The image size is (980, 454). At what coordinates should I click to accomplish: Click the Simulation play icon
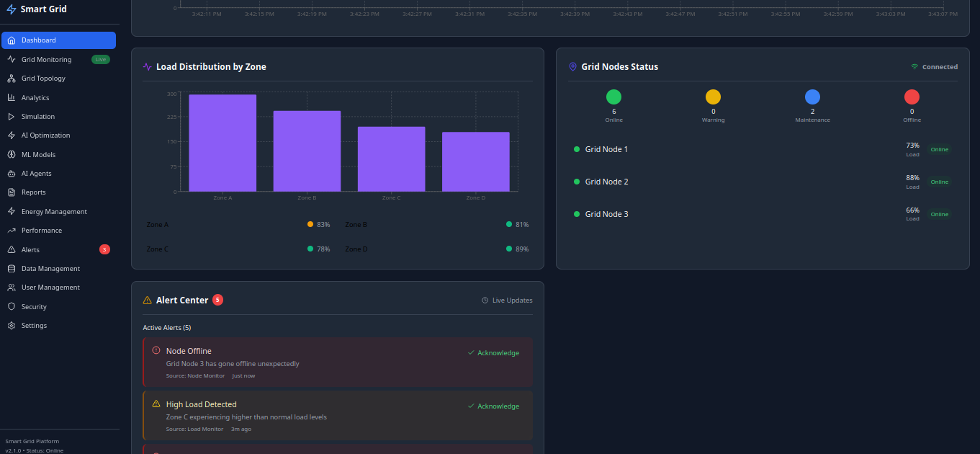point(12,116)
